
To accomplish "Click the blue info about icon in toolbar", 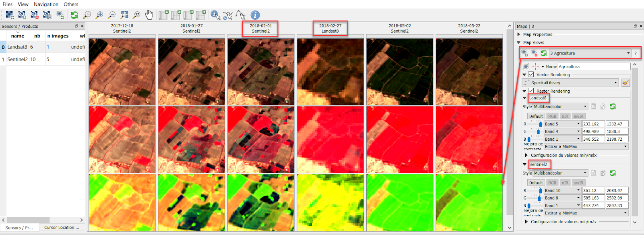I will point(255,15).
